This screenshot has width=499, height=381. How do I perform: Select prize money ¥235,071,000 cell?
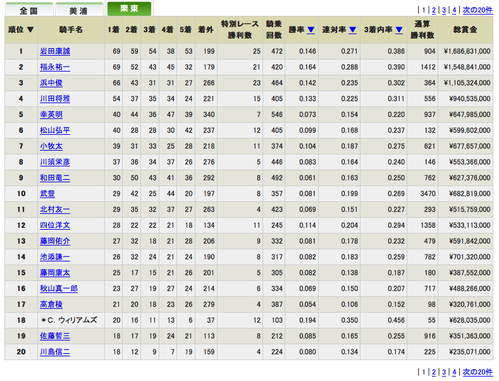465,352
